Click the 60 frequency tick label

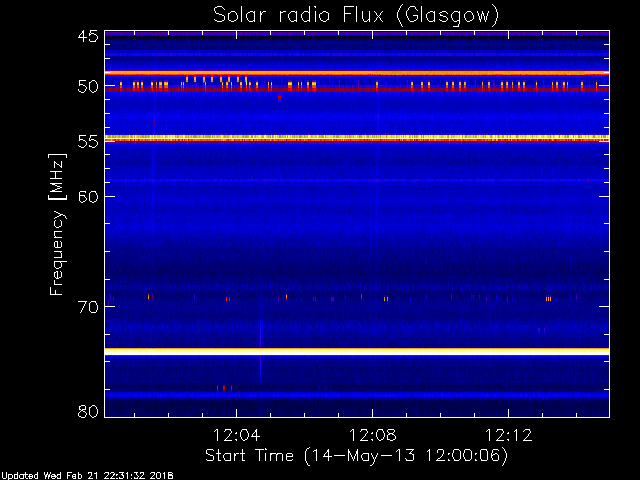pyautogui.click(x=87, y=196)
